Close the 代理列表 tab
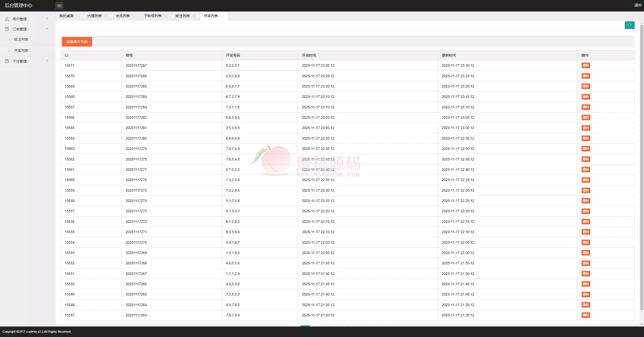Image resolution: width=644 pixels, height=337 pixels. (x=106, y=16)
